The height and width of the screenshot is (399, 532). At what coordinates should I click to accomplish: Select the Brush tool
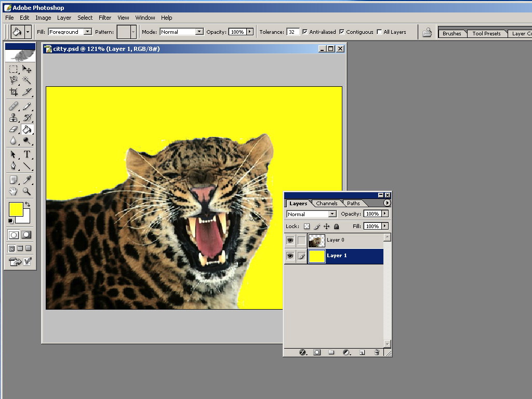[x=26, y=107]
